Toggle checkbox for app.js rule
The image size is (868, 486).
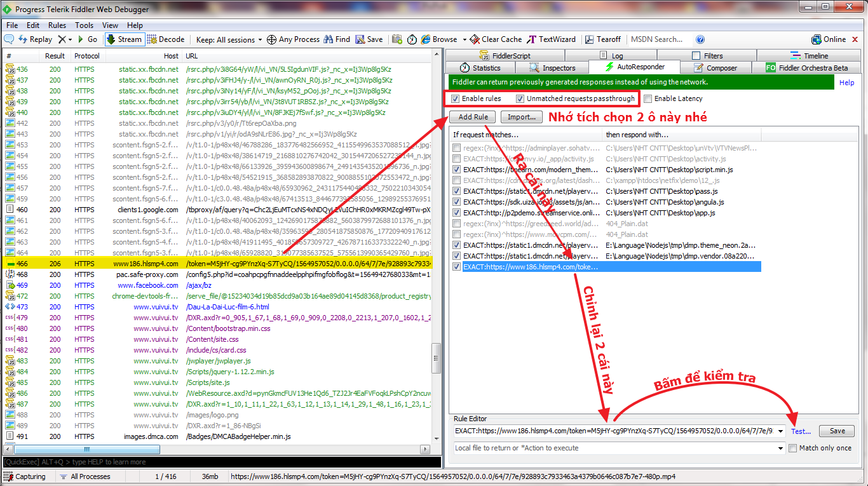pos(457,213)
